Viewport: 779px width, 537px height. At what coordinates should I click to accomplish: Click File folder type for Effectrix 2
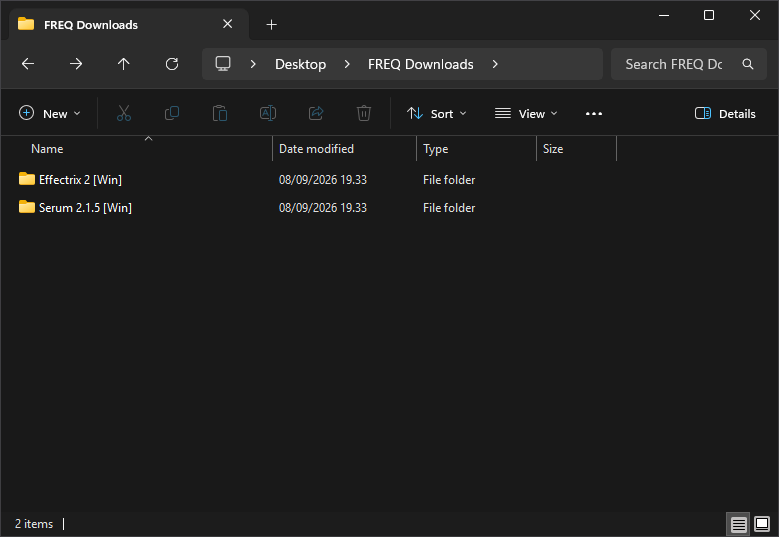(449, 179)
